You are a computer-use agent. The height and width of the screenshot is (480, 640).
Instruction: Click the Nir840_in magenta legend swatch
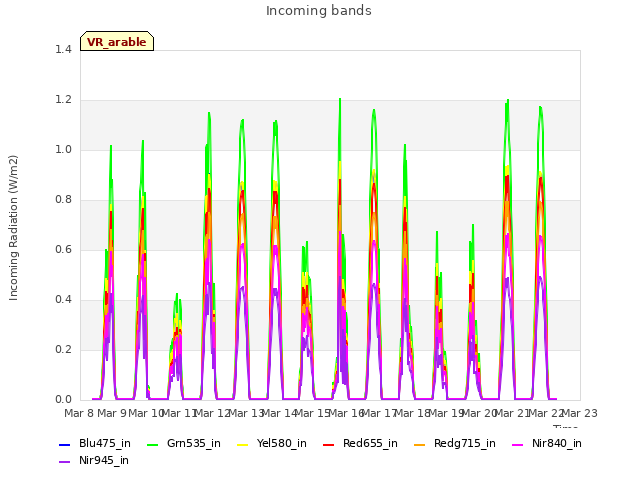(518, 444)
